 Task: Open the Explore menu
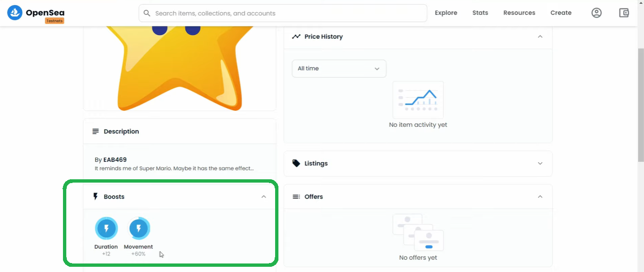[446, 13]
